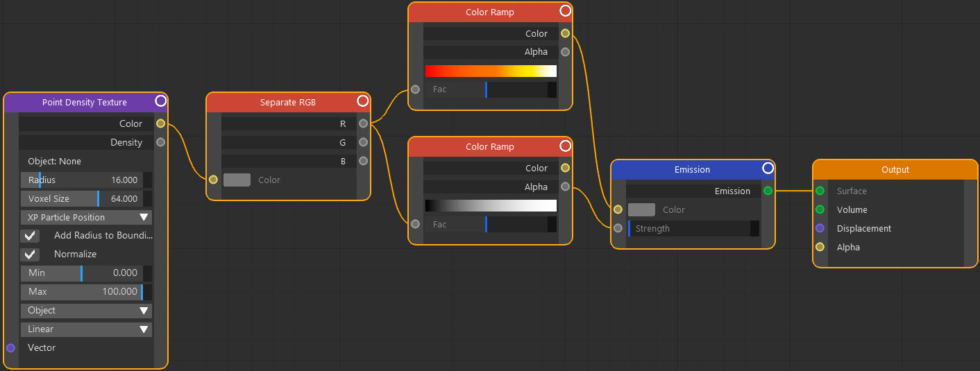Click the Point Density Texture Color output socket

[x=161, y=123]
